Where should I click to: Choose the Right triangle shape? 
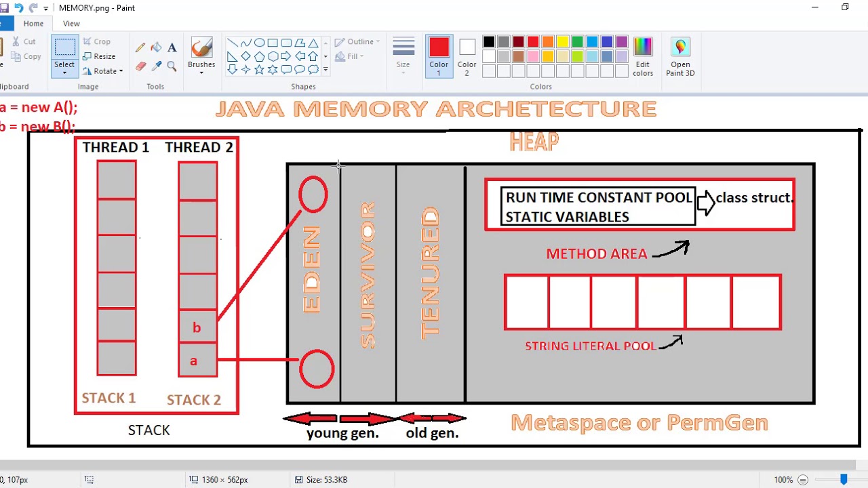tap(232, 56)
